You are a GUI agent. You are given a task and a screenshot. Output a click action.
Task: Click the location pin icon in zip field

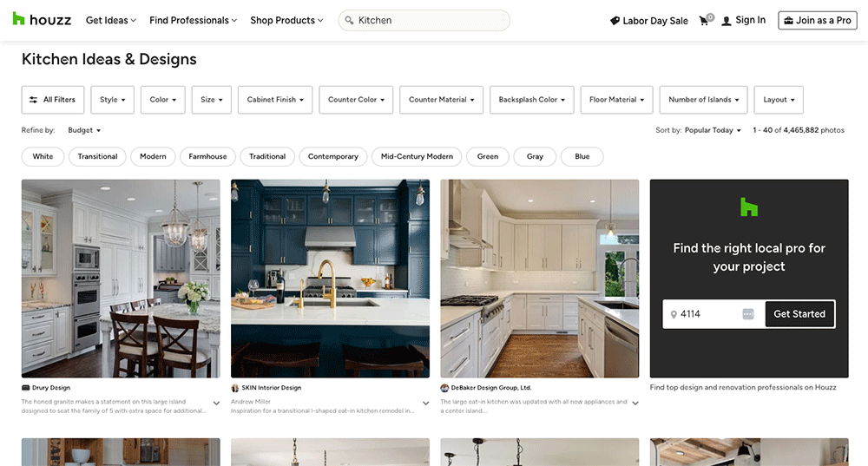point(674,314)
